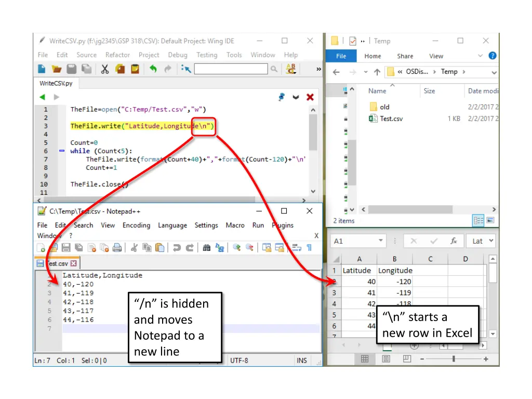The width and height of the screenshot is (532, 399).
Task: Select Page Layout view in Excel status bar
Action: 386,358
